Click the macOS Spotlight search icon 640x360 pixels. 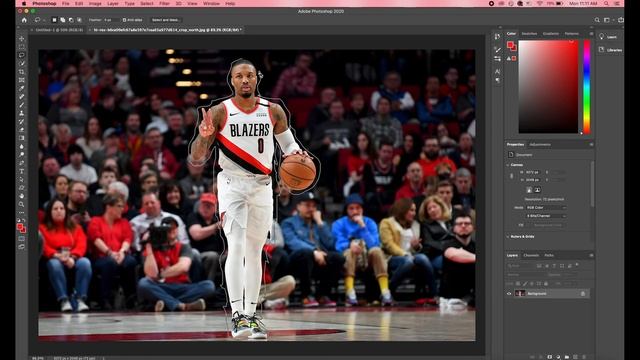[606, 3]
